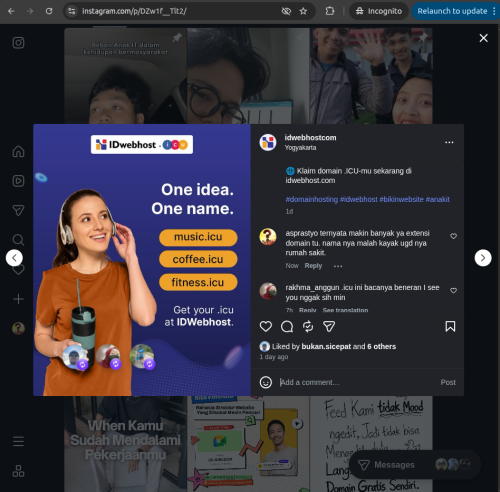Open the Extensions puzzle icon

pyautogui.click(x=330, y=11)
